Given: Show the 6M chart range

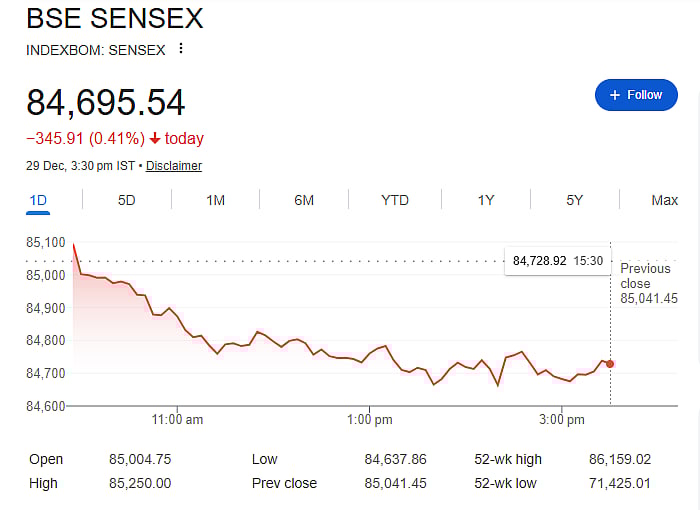Looking at the screenshot, I should [304, 200].
